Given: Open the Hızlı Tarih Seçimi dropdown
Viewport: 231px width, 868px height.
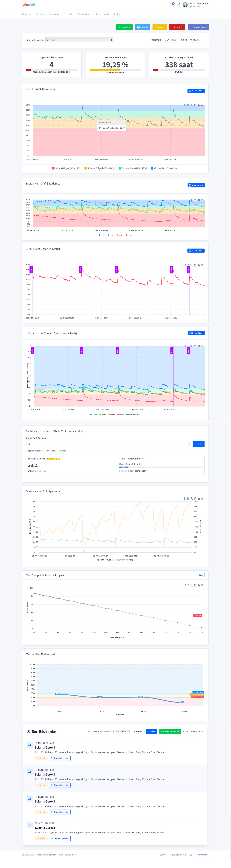Looking at the screenshot, I should pos(79,40).
